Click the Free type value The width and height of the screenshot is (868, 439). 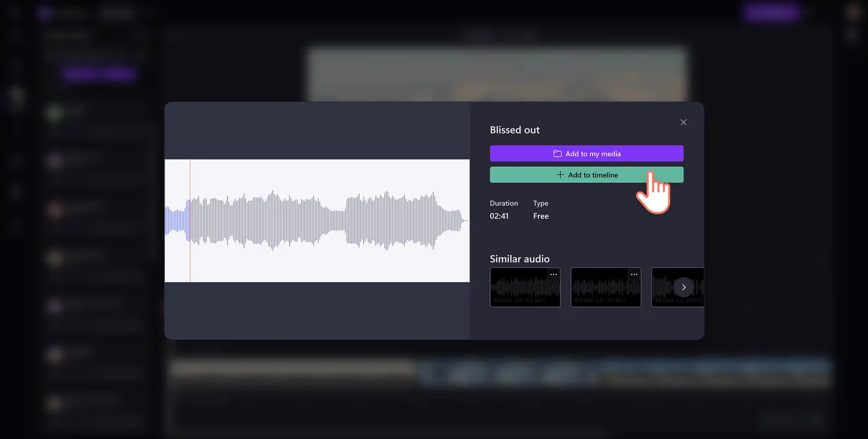[541, 216]
